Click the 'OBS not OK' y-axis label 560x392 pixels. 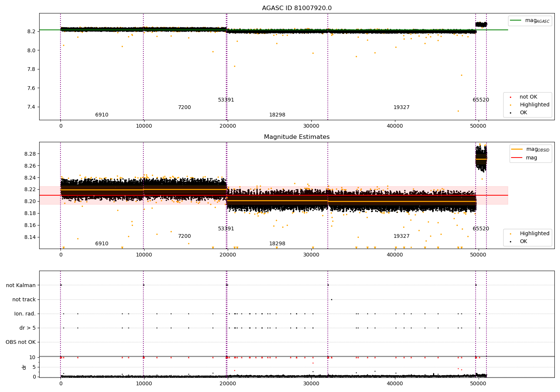(x=21, y=342)
